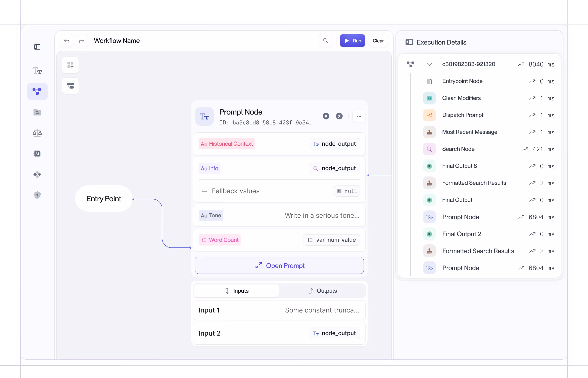Click the shield security icon in sidebar
Viewport: 588px width, 378px height.
tap(37, 195)
